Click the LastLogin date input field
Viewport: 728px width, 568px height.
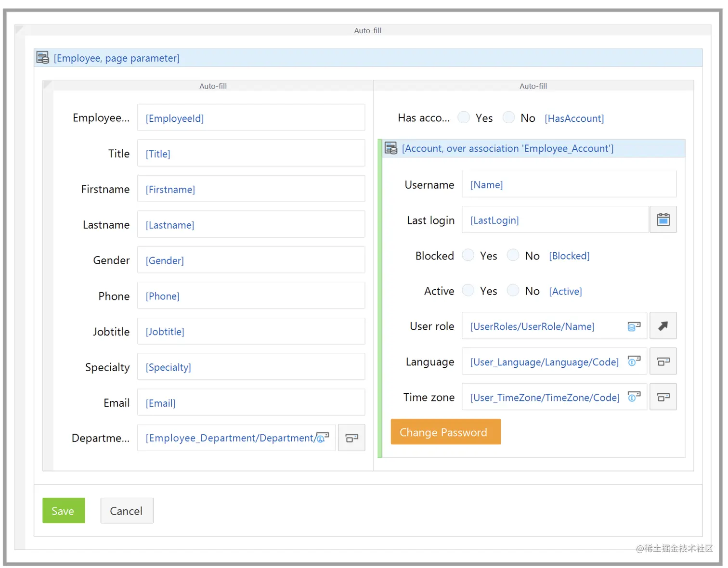tap(555, 220)
